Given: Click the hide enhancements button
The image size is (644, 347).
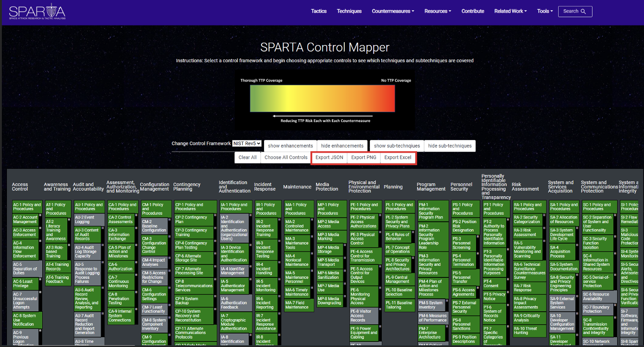Looking at the screenshot, I should pos(342,146).
